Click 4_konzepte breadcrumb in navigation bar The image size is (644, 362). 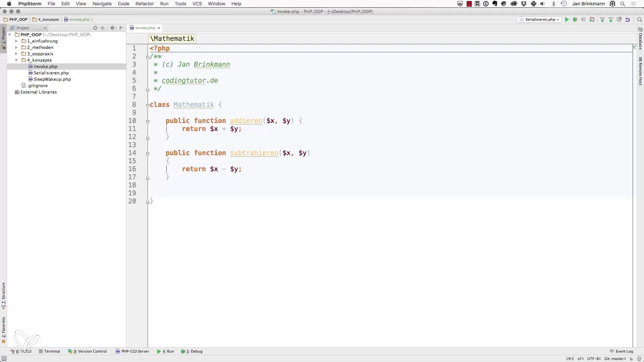coord(46,19)
